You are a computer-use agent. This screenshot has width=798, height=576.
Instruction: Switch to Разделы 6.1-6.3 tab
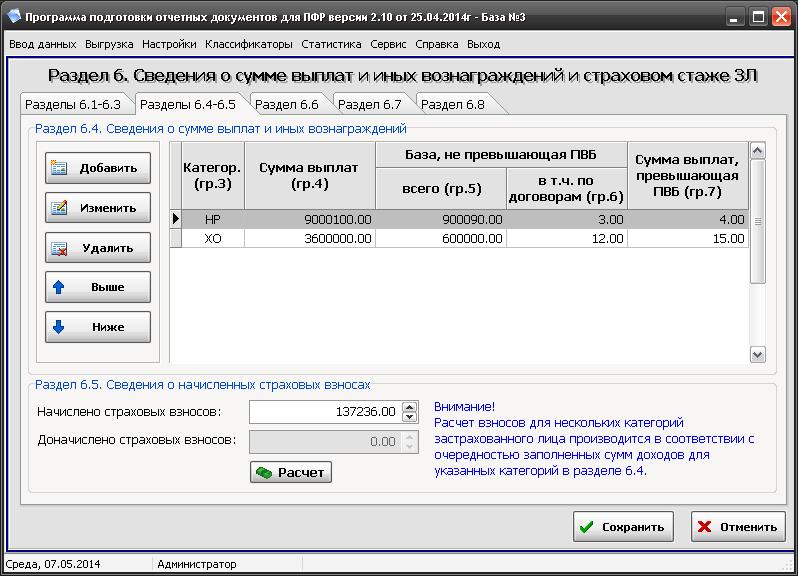click(73, 104)
